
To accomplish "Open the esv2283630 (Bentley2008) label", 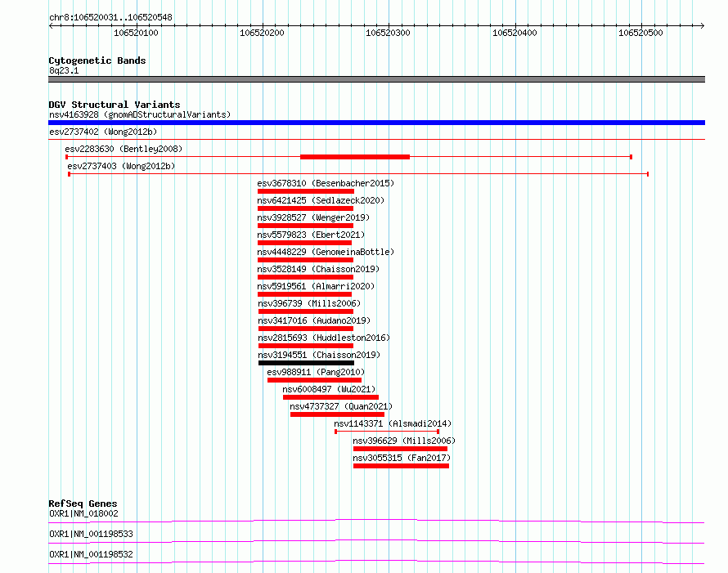I will [x=124, y=149].
